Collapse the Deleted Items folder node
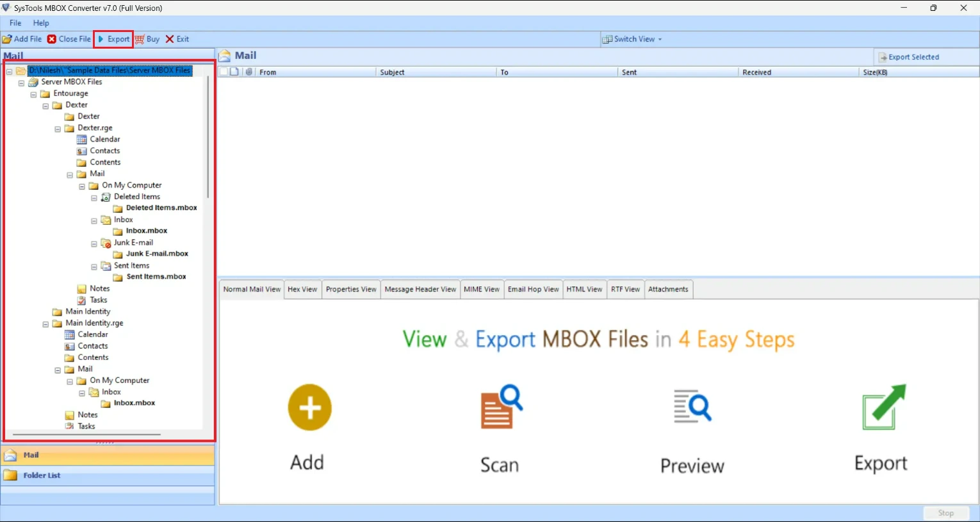Screen dimensions: 980x522 pyautogui.click(x=94, y=198)
